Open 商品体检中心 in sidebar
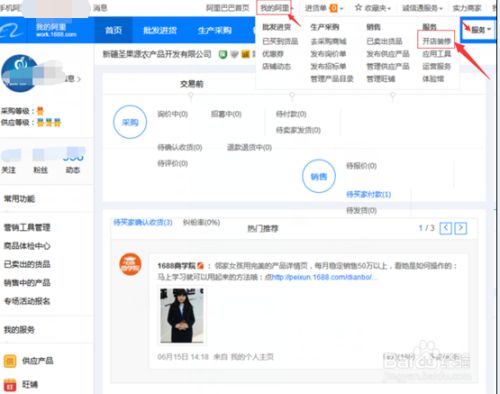 click(27, 246)
